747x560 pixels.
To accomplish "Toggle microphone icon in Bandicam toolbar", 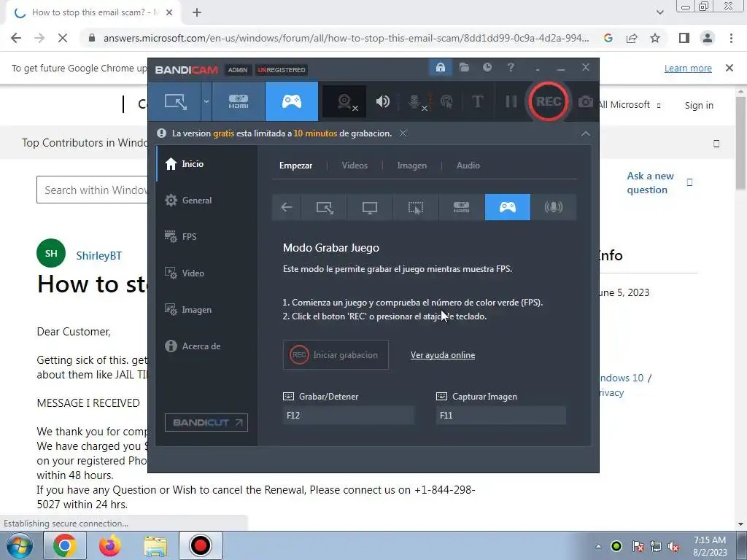I will point(415,101).
